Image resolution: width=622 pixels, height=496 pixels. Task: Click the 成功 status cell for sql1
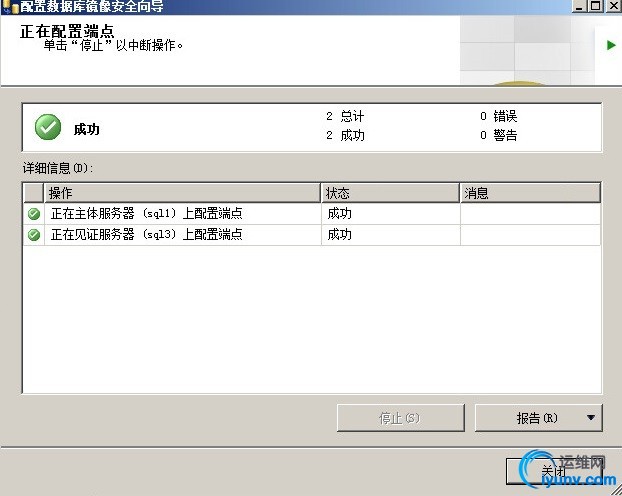(x=390, y=214)
